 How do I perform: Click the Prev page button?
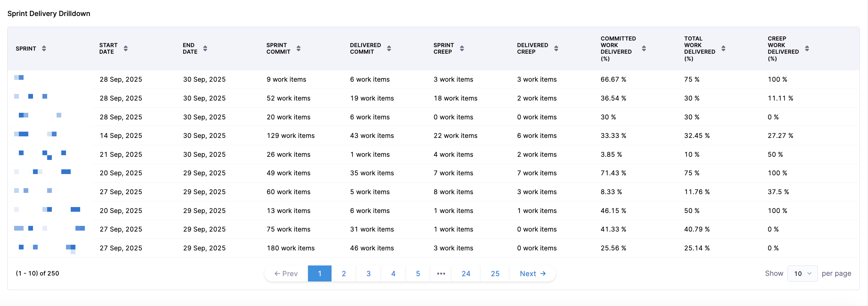point(286,273)
